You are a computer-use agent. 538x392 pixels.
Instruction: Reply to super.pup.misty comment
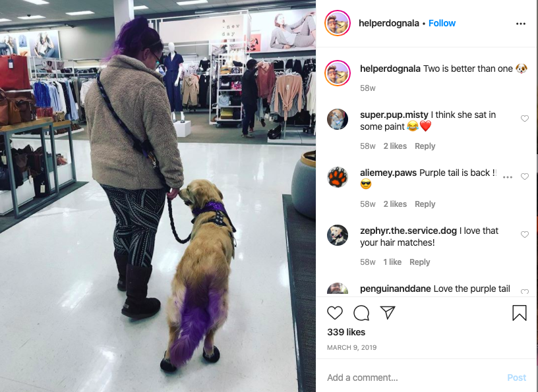click(x=425, y=146)
